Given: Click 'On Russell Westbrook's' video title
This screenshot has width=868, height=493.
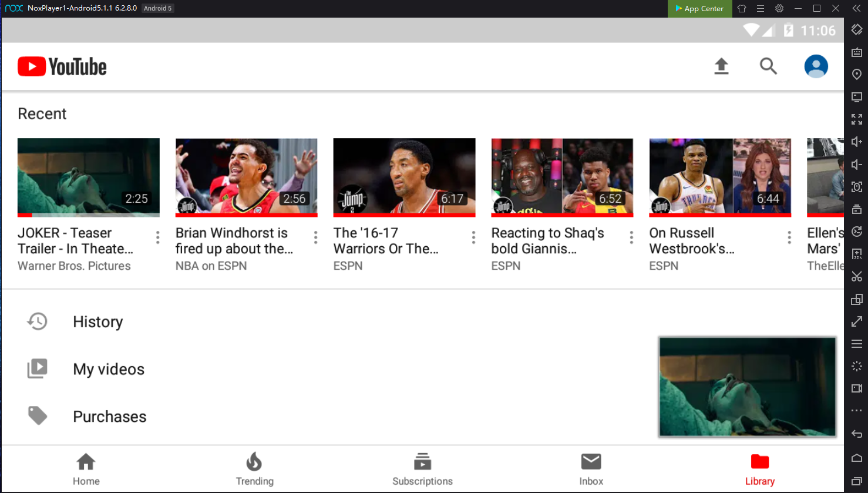Looking at the screenshot, I should coord(691,241).
